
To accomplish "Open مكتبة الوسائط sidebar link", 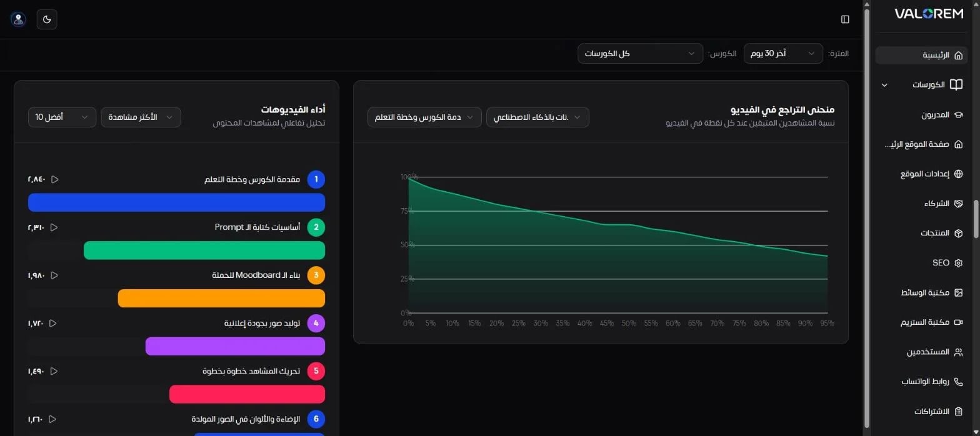I will pos(922,292).
